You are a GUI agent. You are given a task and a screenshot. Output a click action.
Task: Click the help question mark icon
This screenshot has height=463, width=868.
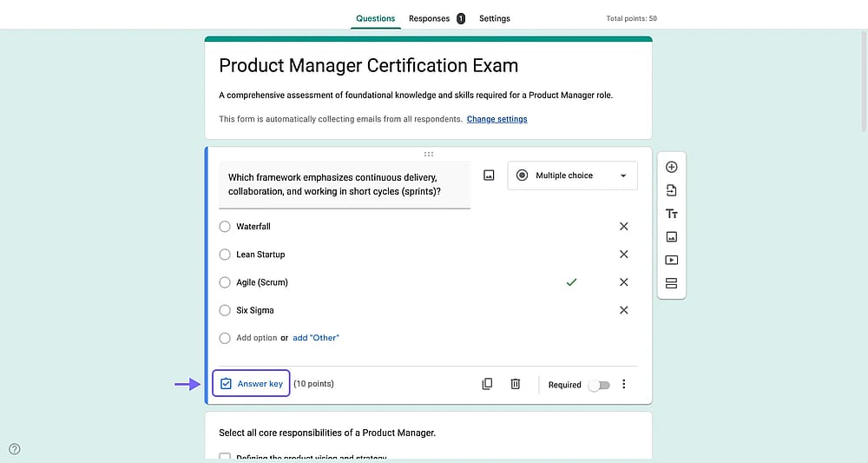pyautogui.click(x=15, y=449)
